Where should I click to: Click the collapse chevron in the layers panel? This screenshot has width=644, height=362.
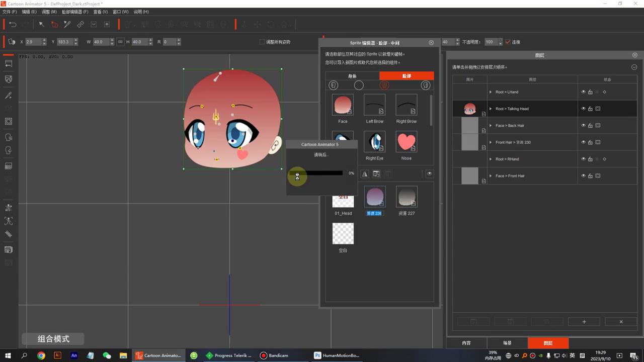tap(634, 67)
